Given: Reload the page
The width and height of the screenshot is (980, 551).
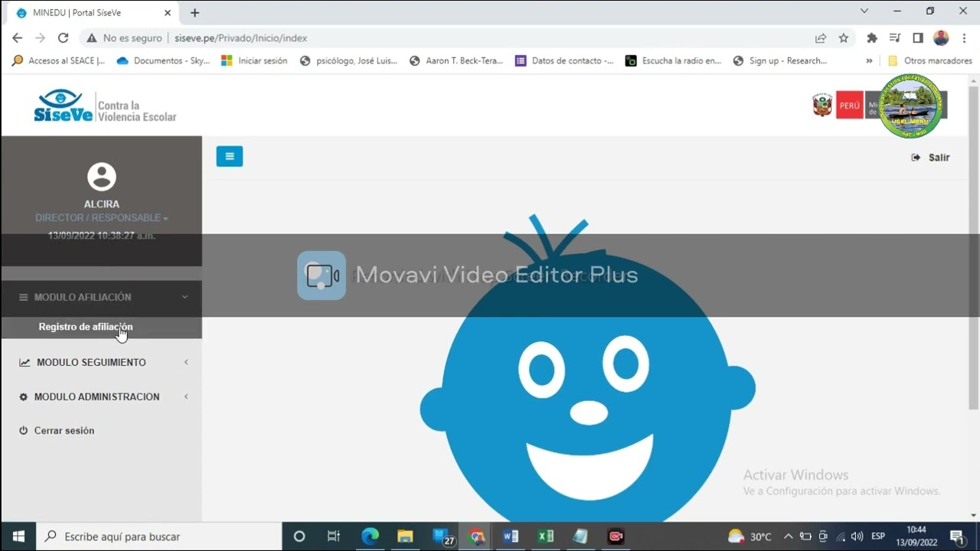Looking at the screenshot, I should pos(63,37).
